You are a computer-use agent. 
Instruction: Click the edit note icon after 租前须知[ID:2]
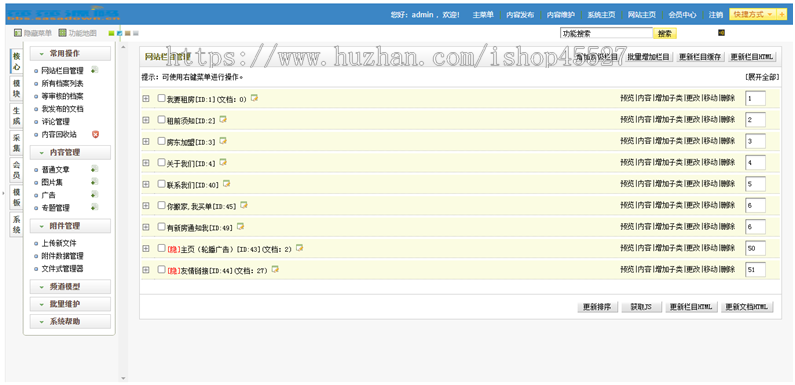pos(223,119)
